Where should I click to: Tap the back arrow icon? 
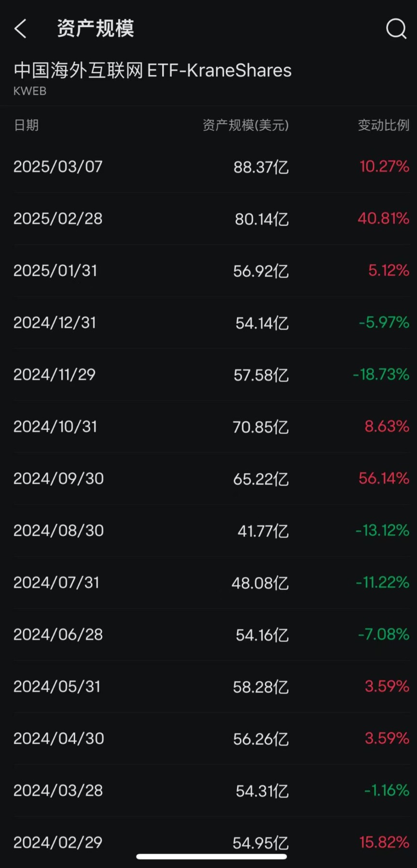(x=21, y=29)
